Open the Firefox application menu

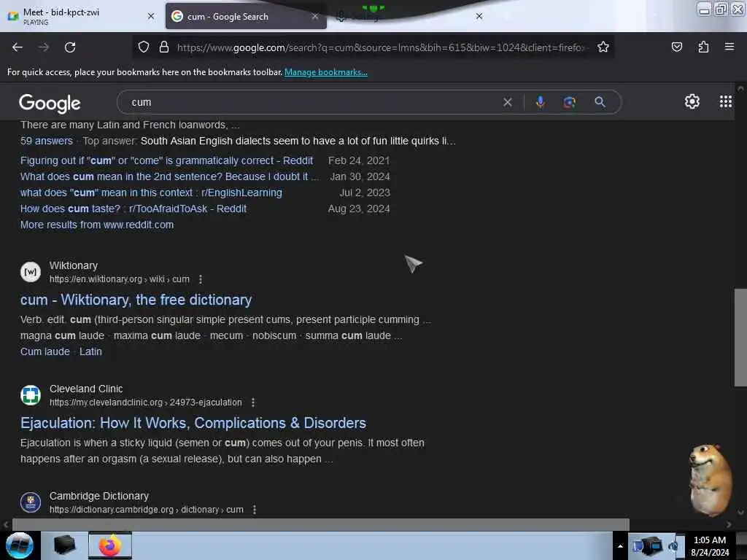point(729,47)
